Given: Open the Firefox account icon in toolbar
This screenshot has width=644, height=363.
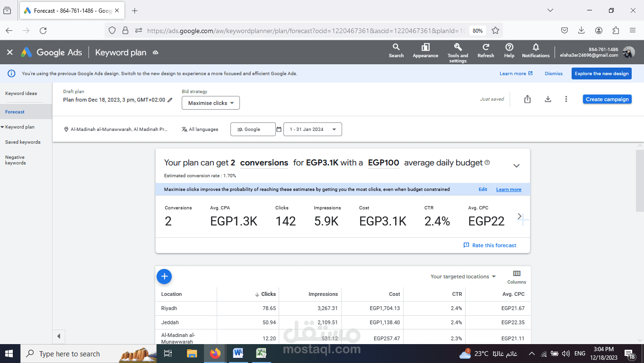Looking at the screenshot, I should 599,30.
